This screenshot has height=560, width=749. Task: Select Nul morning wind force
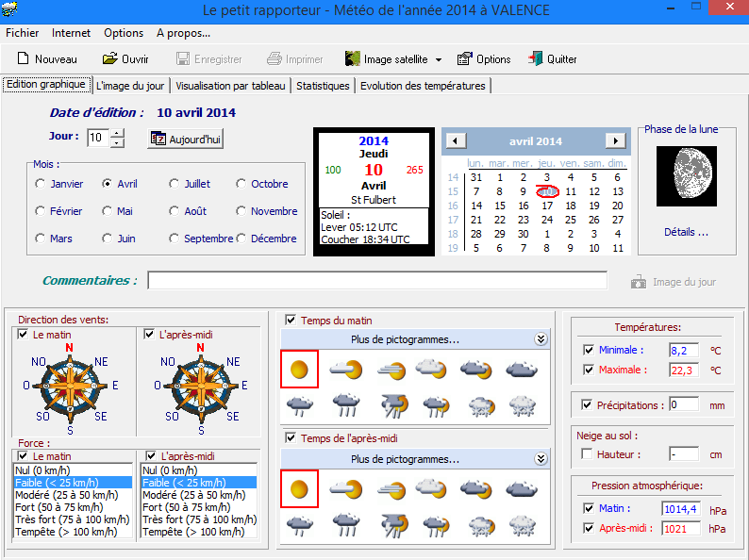click(x=73, y=470)
